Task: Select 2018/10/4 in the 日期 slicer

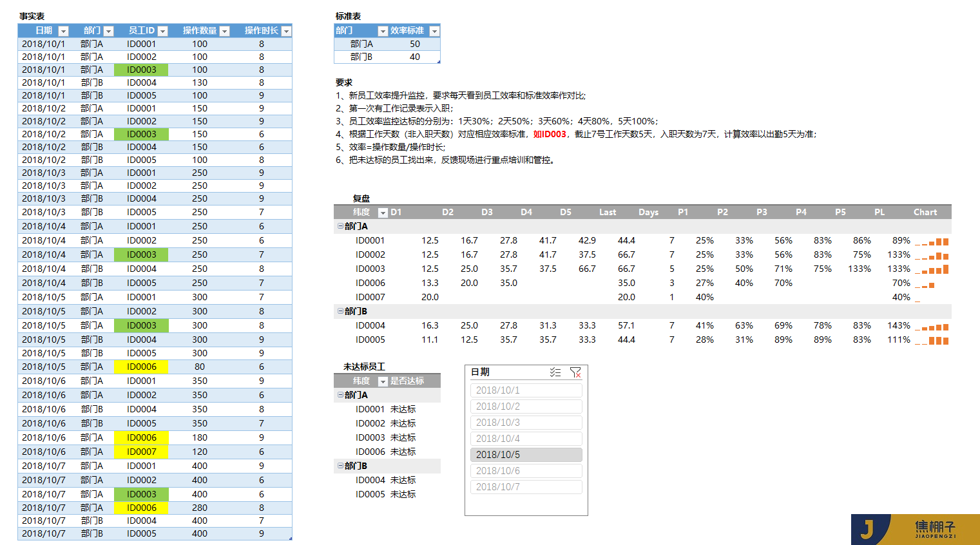Action: point(526,439)
